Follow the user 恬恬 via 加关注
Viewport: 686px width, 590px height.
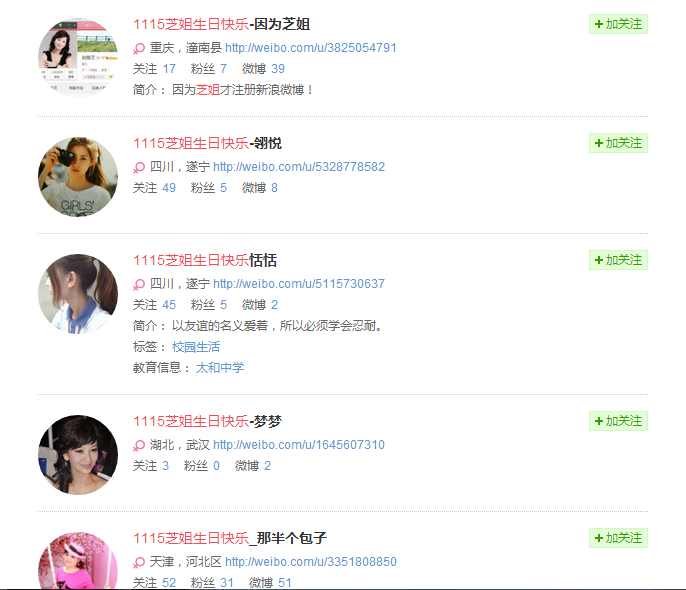tap(618, 260)
